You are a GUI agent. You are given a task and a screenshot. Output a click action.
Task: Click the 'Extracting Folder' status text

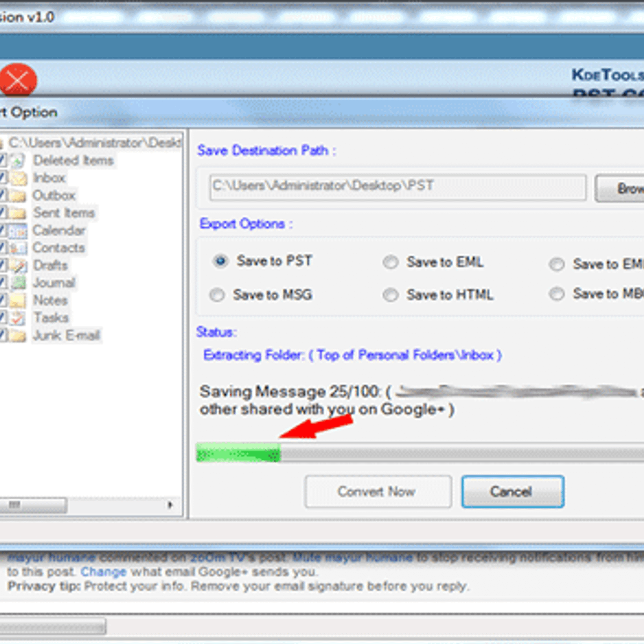click(x=352, y=355)
